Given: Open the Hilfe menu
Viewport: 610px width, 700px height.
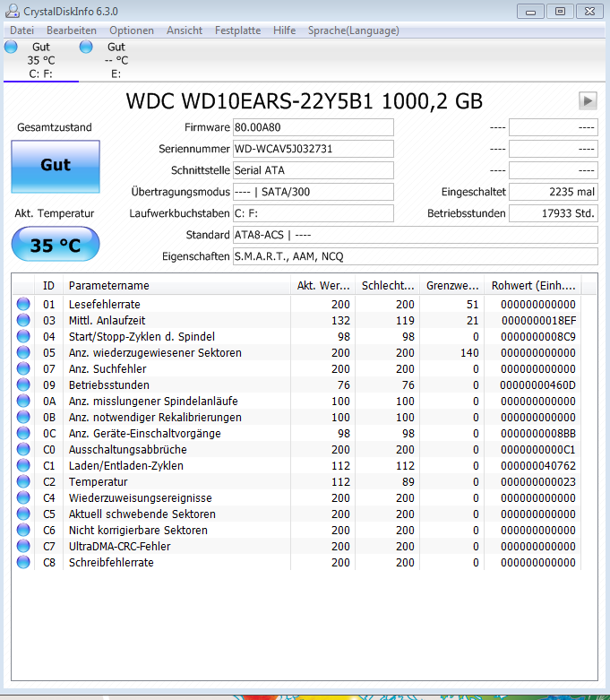Looking at the screenshot, I should tap(284, 30).
